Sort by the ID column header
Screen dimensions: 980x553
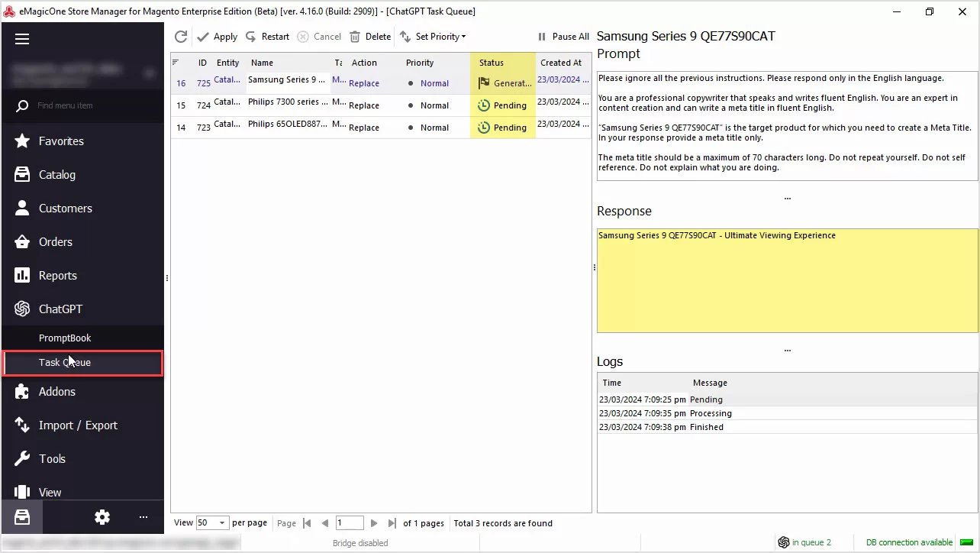click(203, 63)
